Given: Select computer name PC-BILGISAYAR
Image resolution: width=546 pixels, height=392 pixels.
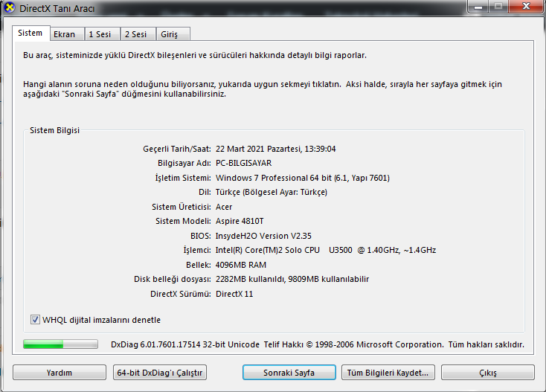Looking at the screenshot, I should coord(243,164).
